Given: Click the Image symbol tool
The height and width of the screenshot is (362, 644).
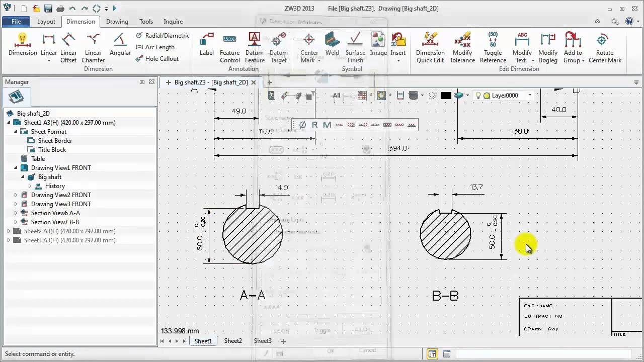Looking at the screenshot, I should (378, 45).
